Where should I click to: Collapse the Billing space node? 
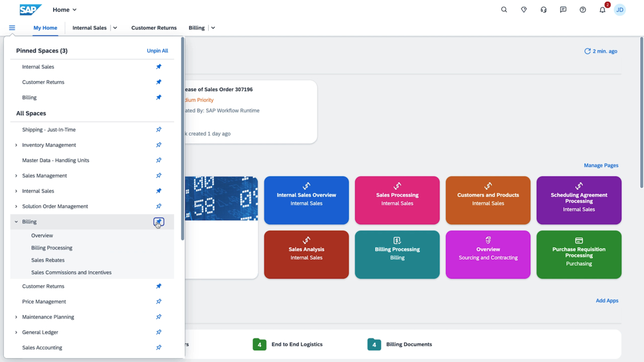coord(16,222)
